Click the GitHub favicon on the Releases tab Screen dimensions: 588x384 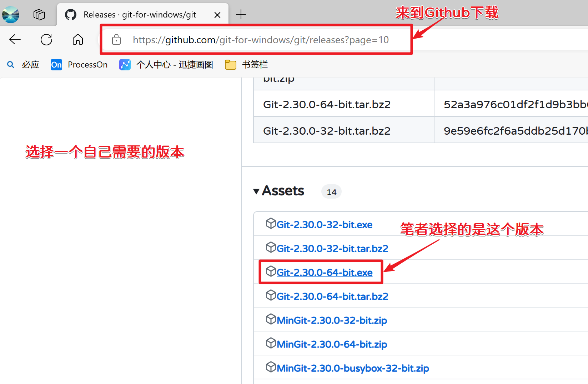click(x=71, y=15)
